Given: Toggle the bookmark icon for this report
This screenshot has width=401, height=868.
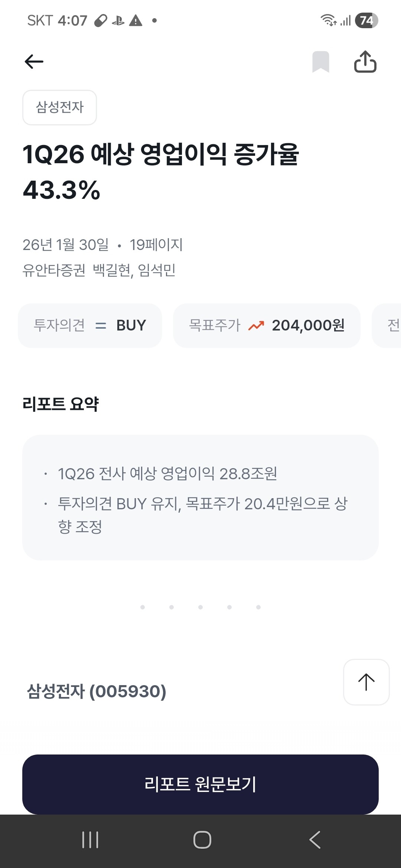Looking at the screenshot, I should tap(321, 62).
